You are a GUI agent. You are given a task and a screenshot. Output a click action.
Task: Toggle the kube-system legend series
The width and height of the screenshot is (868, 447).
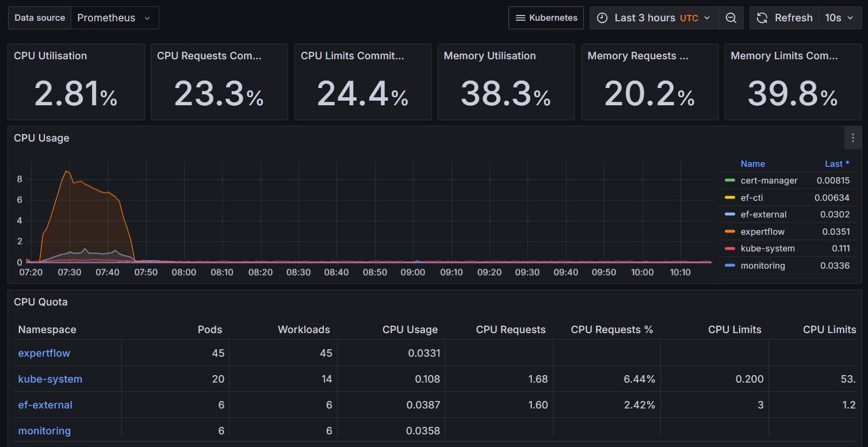point(767,249)
